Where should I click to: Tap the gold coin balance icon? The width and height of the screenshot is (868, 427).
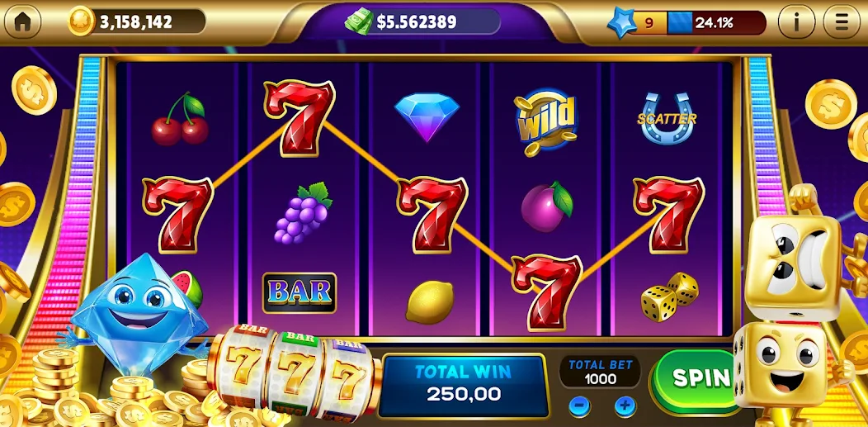click(x=82, y=21)
